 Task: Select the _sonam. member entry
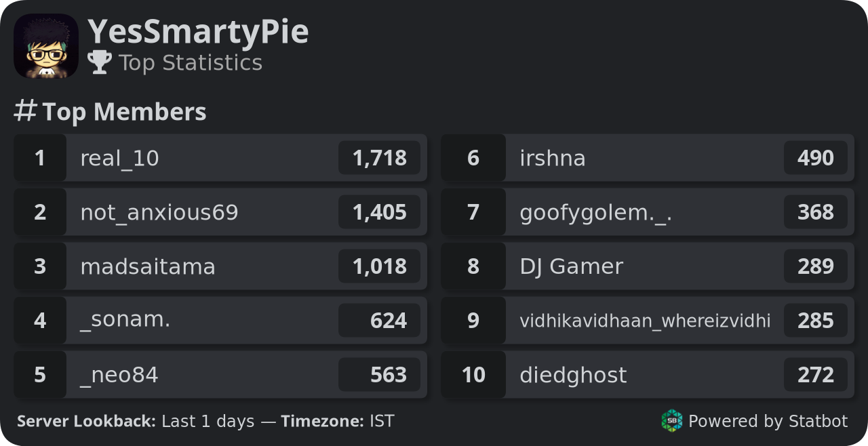220,321
